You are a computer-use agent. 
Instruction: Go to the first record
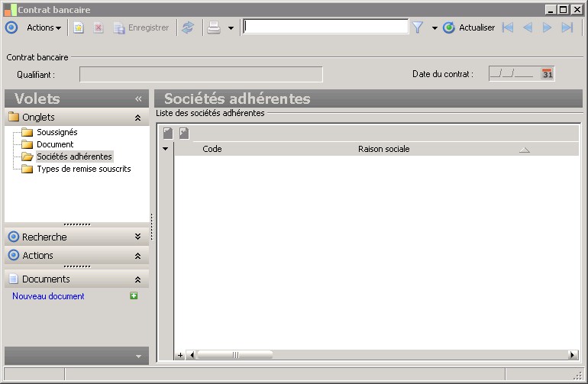[508, 27]
